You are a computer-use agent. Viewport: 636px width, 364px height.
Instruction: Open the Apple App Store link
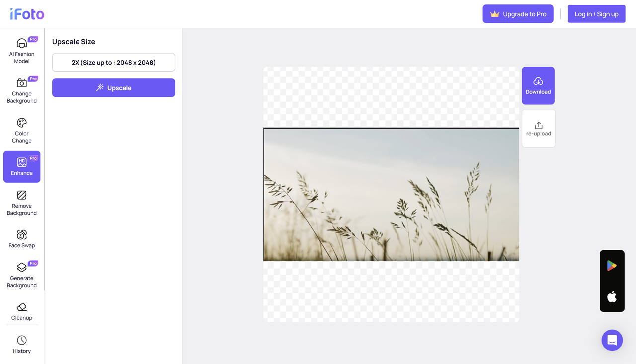[x=612, y=297]
